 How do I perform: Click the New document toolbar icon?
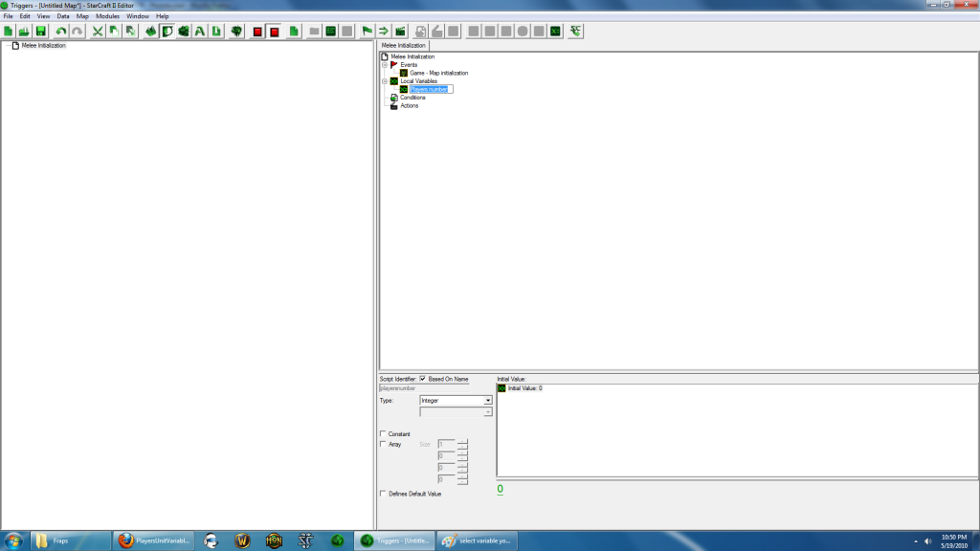click(x=8, y=32)
